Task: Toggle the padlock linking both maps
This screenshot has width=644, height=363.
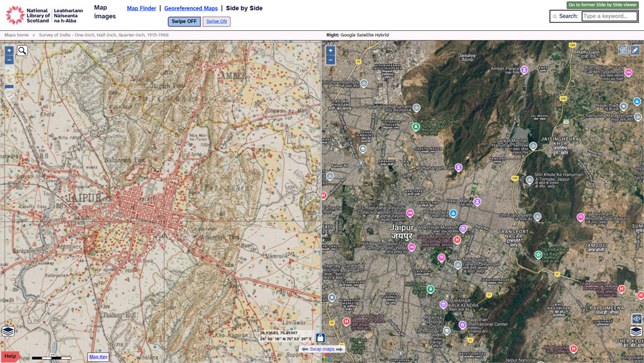Action: click(320, 338)
